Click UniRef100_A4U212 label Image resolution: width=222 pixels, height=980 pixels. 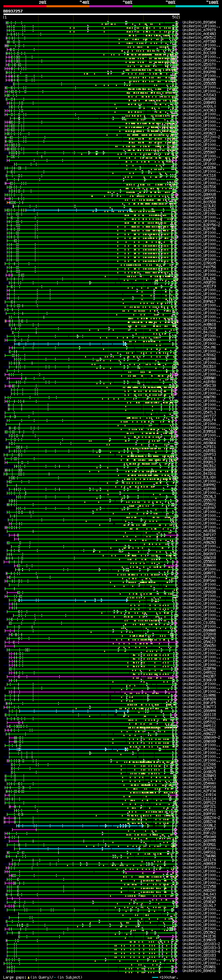(199, 439)
